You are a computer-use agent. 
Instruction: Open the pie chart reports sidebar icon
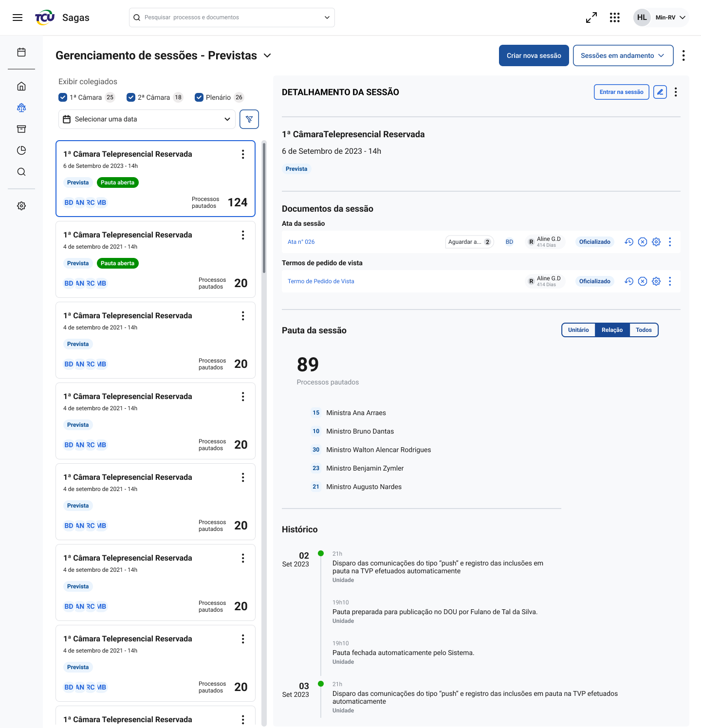[x=21, y=150]
